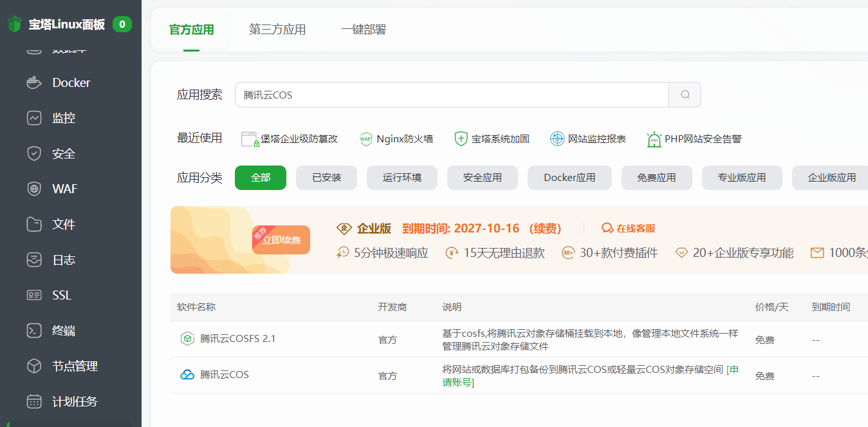Click the 监控 monitor chart icon

click(34, 118)
